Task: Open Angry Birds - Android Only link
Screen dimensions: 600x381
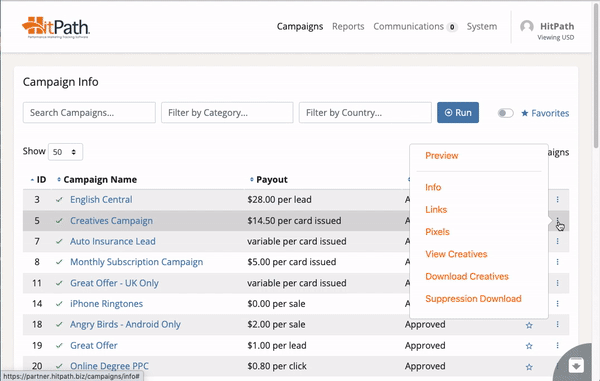Action: 125,324
